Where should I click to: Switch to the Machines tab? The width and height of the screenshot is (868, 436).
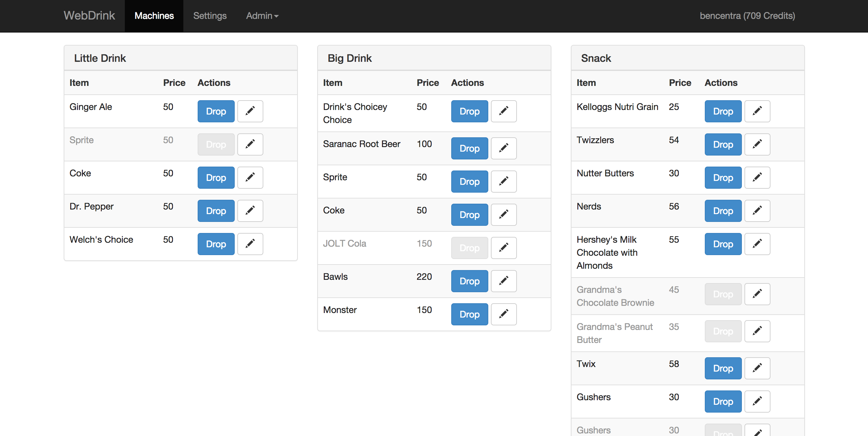pyautogui.click(x=154, y=16)
